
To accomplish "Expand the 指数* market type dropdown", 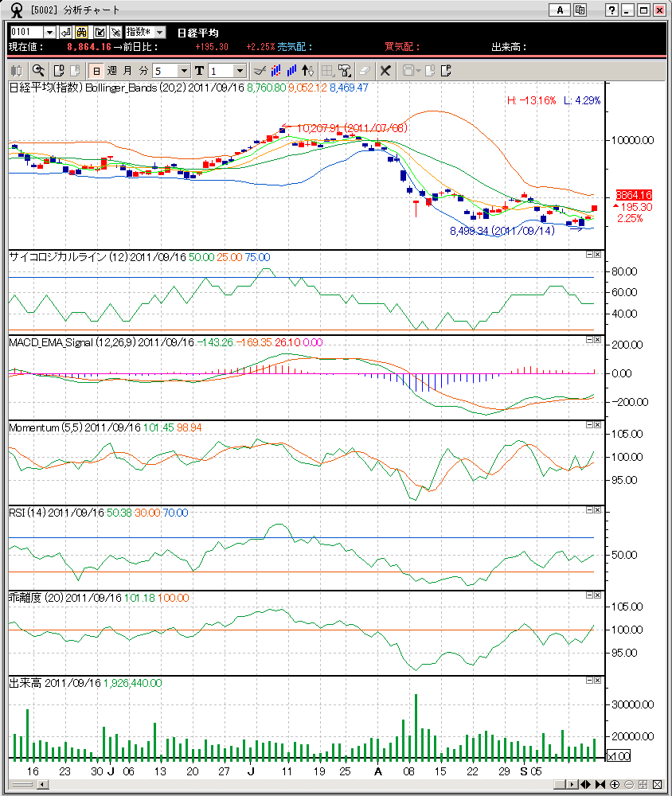I will [x=159, y=32].
